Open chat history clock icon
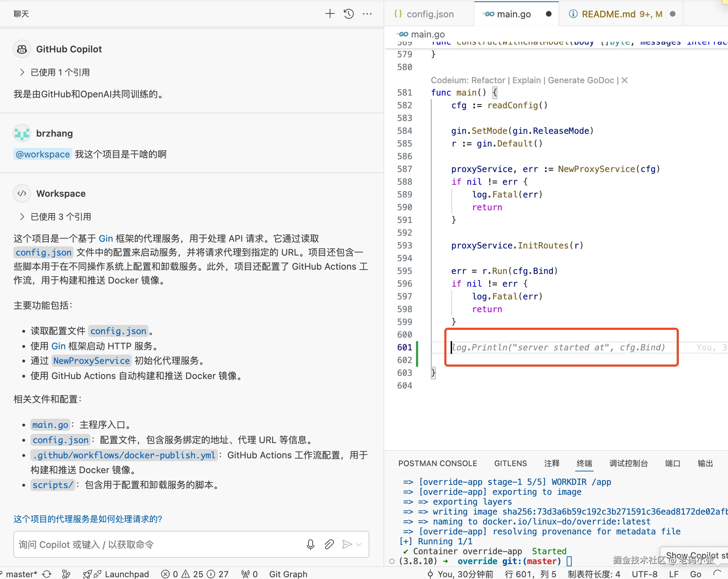This screenshot has height=579, width=728. click(x=348, y=14)
